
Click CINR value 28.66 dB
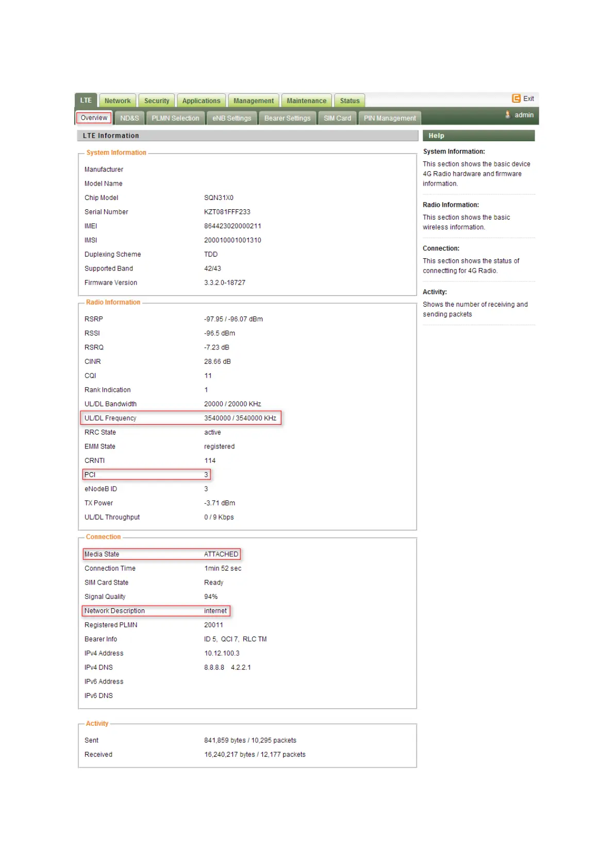pos(218,362)
